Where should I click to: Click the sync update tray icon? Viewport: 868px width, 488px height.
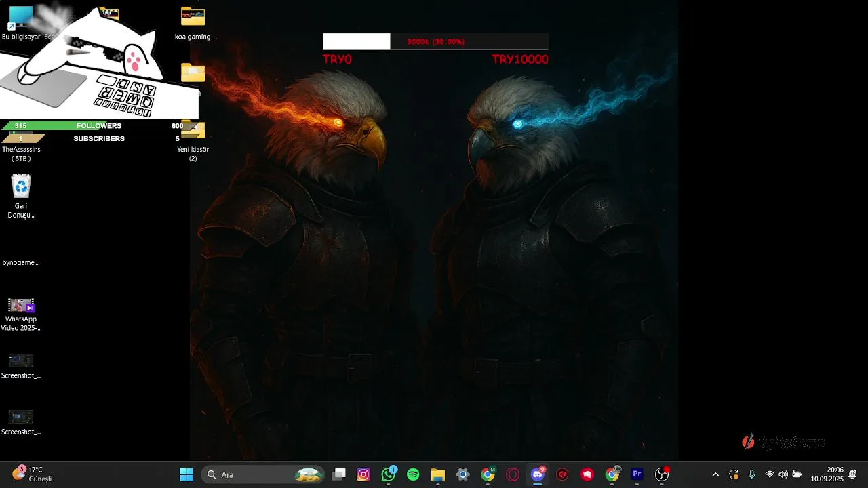click(734, 474)
